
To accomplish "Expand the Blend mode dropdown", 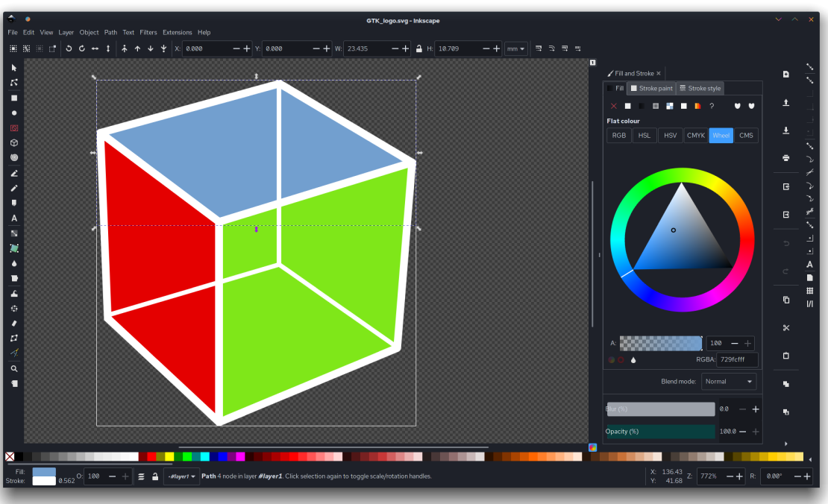I will [729, 381].
